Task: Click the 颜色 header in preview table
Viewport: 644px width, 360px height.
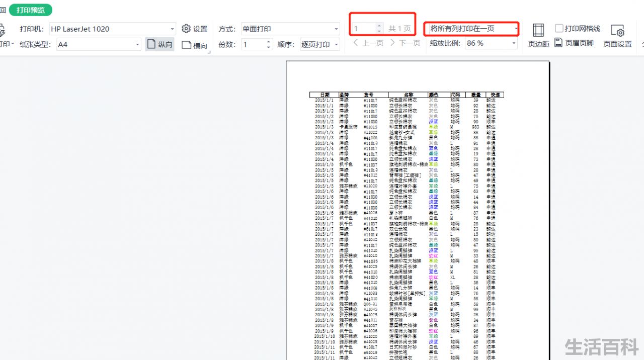Action: pyautogui.click(x=433, y=95)
